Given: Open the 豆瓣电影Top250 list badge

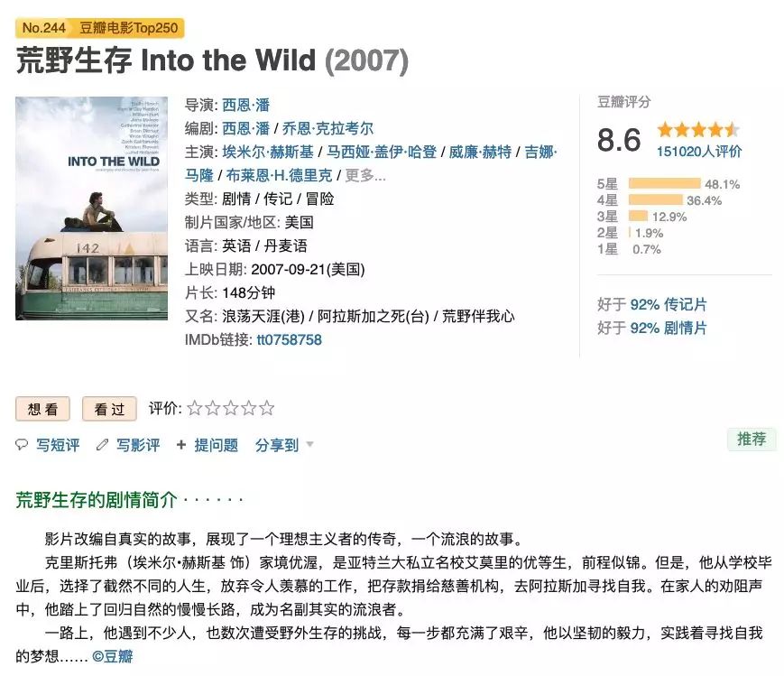Looking at the screenshot, I should (129, 28).
